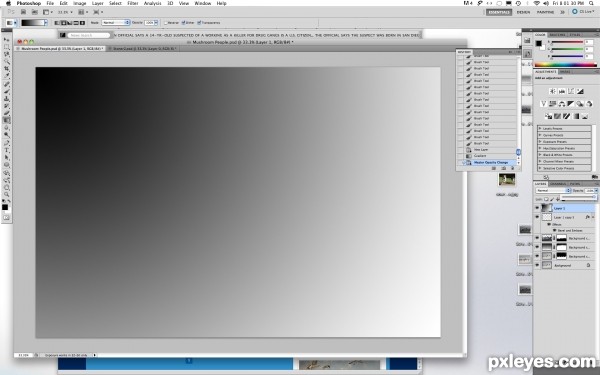Choose the Diamond Gradient style icon
Viewport: 600px width, 375px height.
(x=82, y=23)
